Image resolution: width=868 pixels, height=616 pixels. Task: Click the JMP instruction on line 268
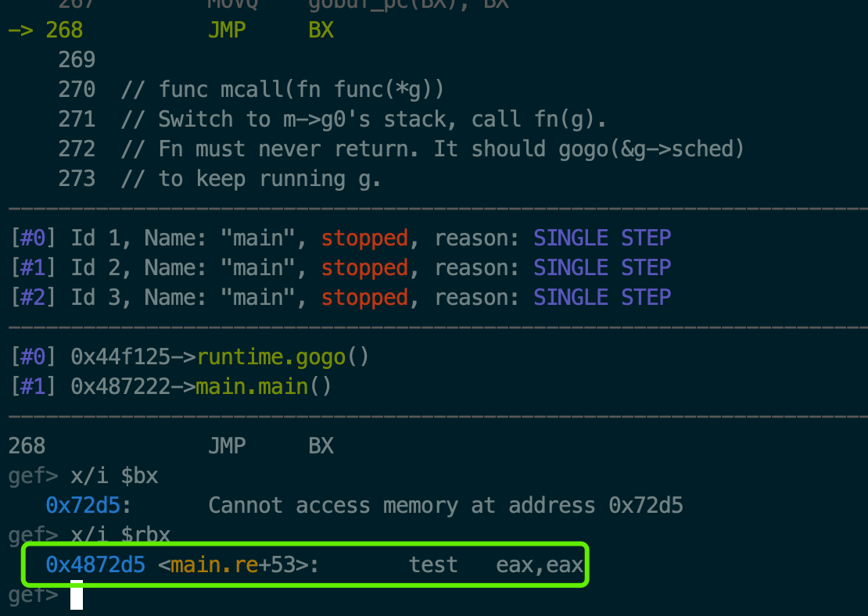tap(227, 30)
